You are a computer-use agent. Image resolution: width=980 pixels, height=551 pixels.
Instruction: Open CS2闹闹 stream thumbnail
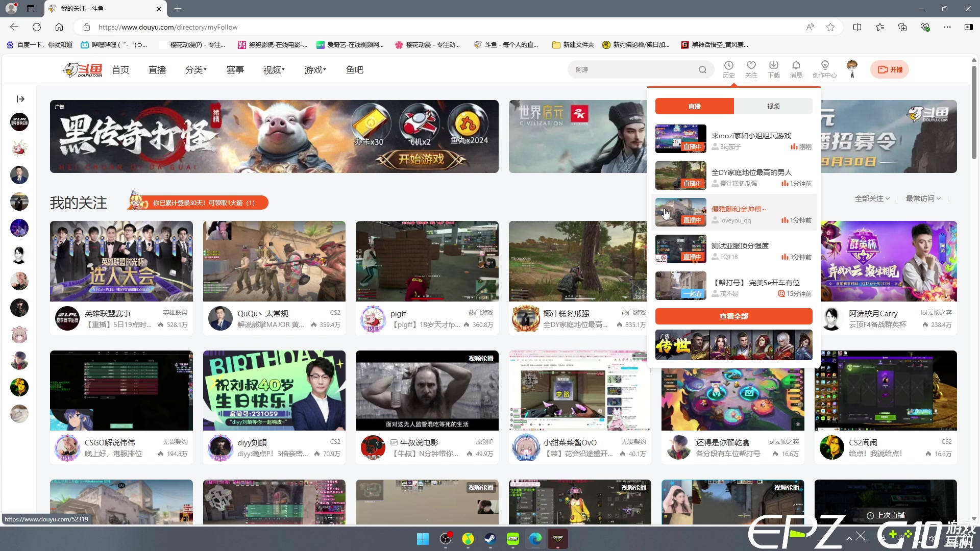pyautogui.click(x=886, y=390)
